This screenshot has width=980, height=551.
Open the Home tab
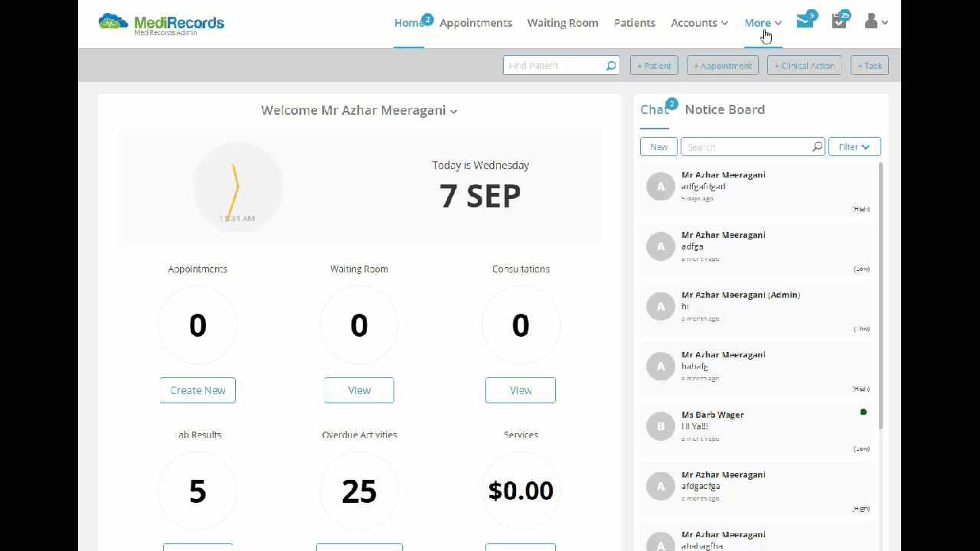click(409, 23)
